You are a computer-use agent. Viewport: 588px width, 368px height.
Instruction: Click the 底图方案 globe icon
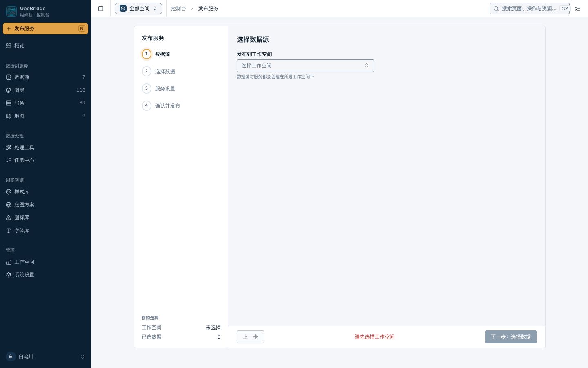coord(9,205)
